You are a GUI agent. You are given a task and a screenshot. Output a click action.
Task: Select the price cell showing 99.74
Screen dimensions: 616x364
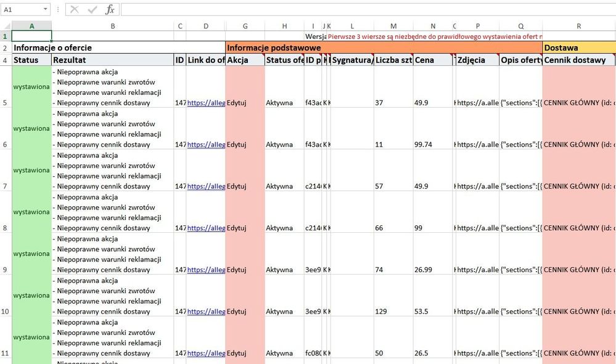(x=433, y=128)
